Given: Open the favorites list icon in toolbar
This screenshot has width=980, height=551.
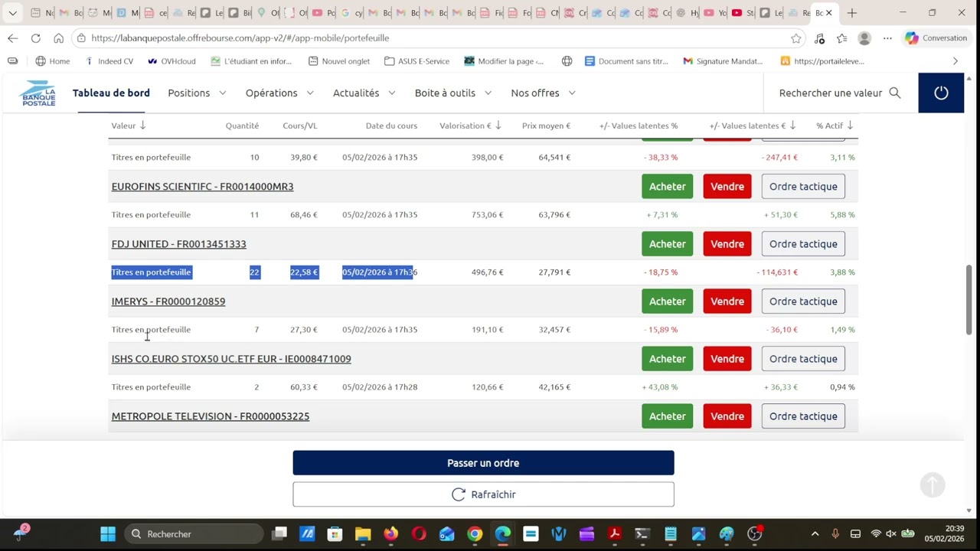Looking at the screenshot, I should [x=842, y=37].
